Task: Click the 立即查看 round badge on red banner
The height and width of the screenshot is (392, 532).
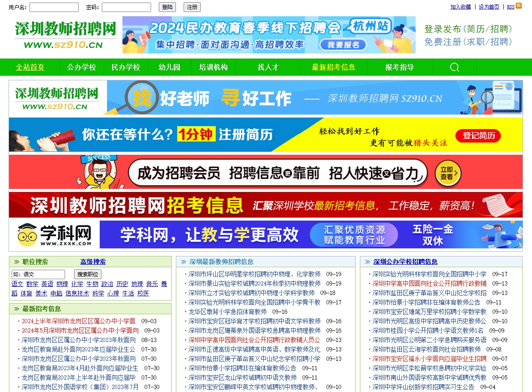Action: coord(448,174)
